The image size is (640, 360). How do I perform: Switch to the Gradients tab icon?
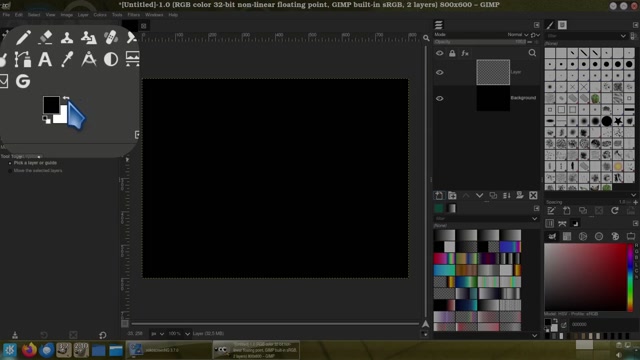click(451, 208)
